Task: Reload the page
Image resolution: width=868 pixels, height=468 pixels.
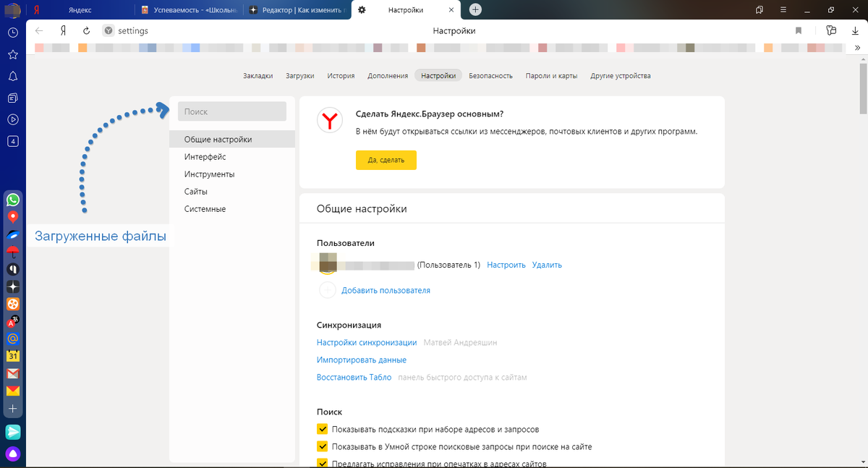Action: (x=86, y=31)
